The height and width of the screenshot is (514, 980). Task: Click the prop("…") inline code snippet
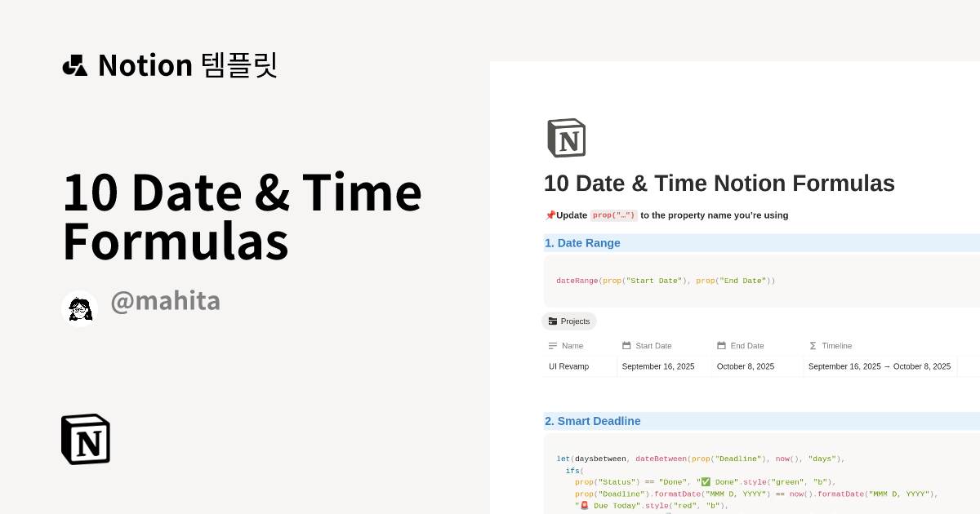click(614, 215)
